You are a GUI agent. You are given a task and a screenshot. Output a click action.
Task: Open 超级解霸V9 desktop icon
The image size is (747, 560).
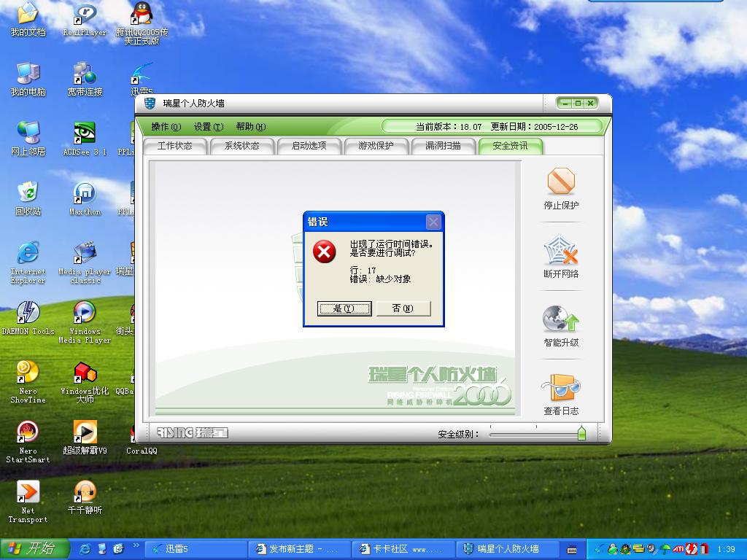pos(85,437)
